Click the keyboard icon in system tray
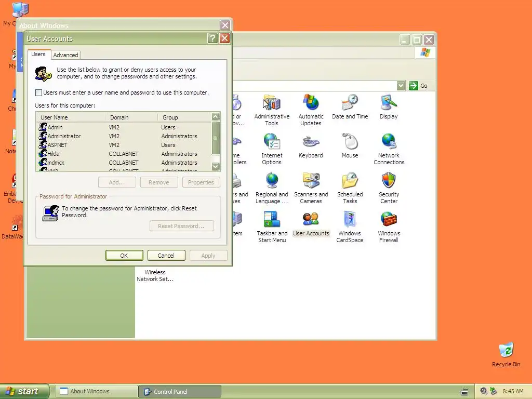The height and width of the screenshot is (399, 532). (x=464, y=392)
